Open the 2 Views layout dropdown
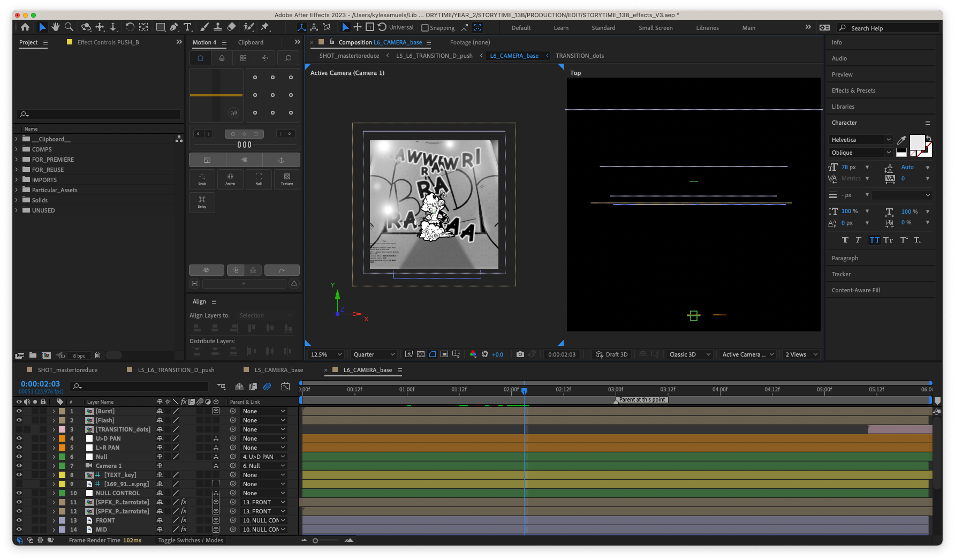The width and height of the screenshot is (955, 560). [801, 354]
